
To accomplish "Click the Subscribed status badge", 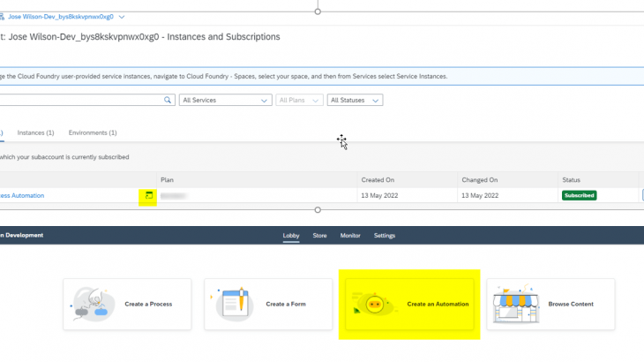I will pyautogui.click(x=579, y=195).
